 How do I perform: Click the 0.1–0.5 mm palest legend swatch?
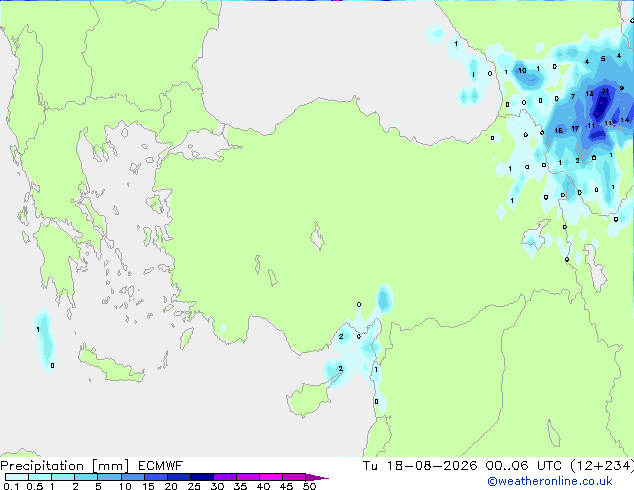coord(17,477)
